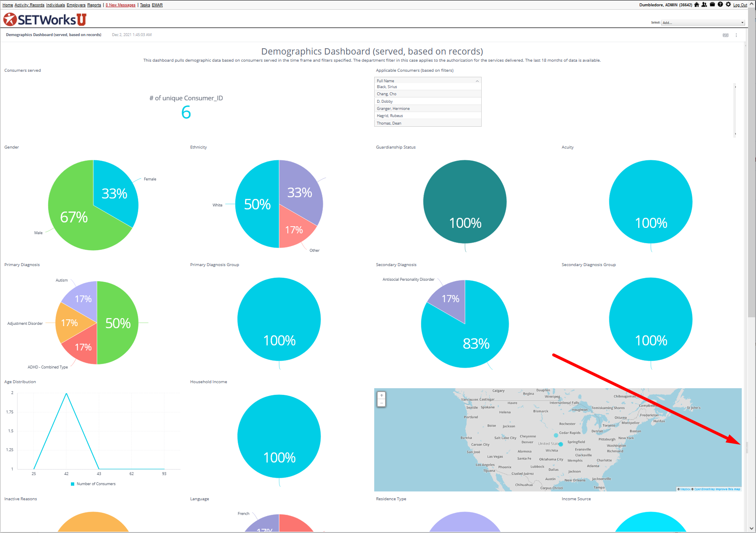Open the Activity Records menu
The width and height of the screenshot is (756, 533).
point(29,5)
